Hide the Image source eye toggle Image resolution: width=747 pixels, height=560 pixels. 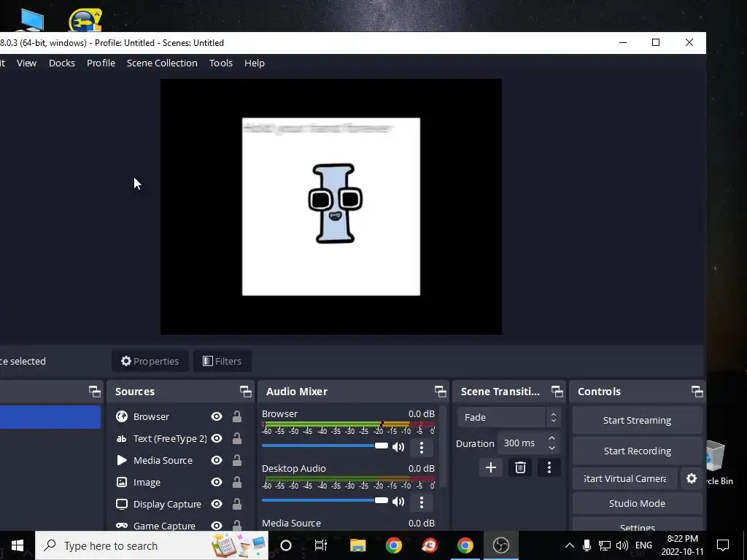(x=217, y=483)
